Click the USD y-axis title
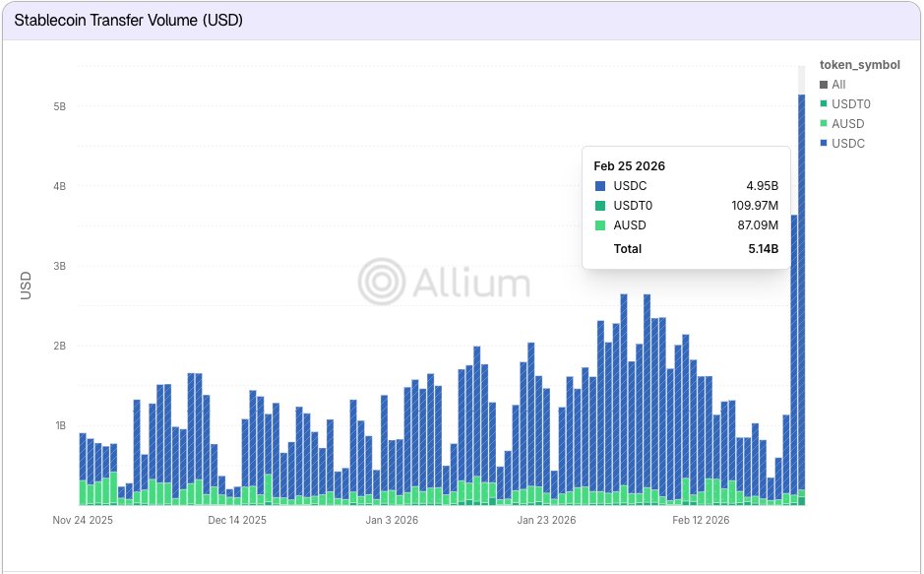This screenshot has width=924, height=574. tap(26, 286)
